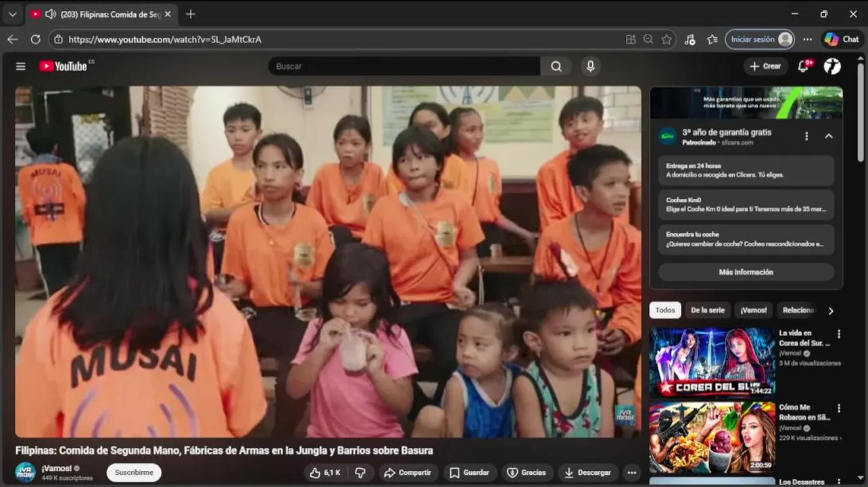Click the Crear button
Image resolution: width=868 pixels, height=487 pixels.
pyautogui.click(x=765, y=66)
